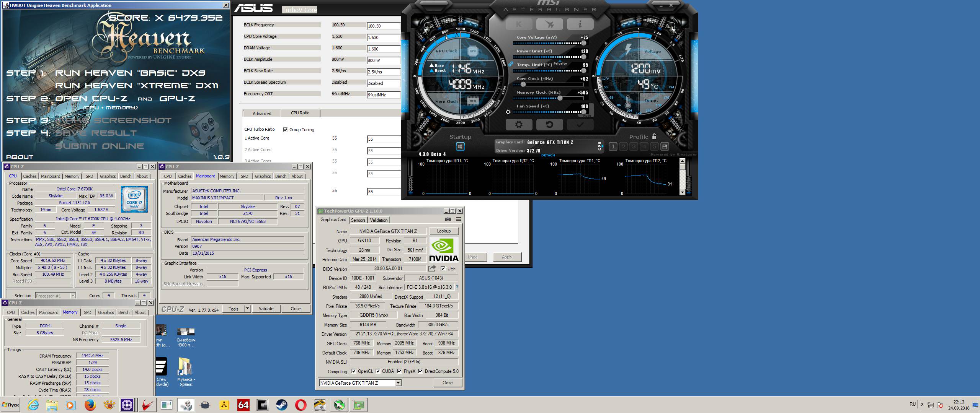Toggle the UEFI checkbox in GPU-Z

coord(443,268)
